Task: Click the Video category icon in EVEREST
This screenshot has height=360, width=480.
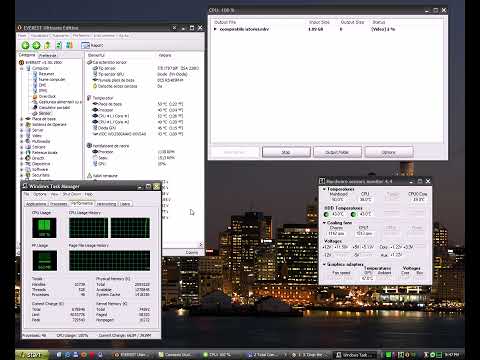Action: coord(28,136)
